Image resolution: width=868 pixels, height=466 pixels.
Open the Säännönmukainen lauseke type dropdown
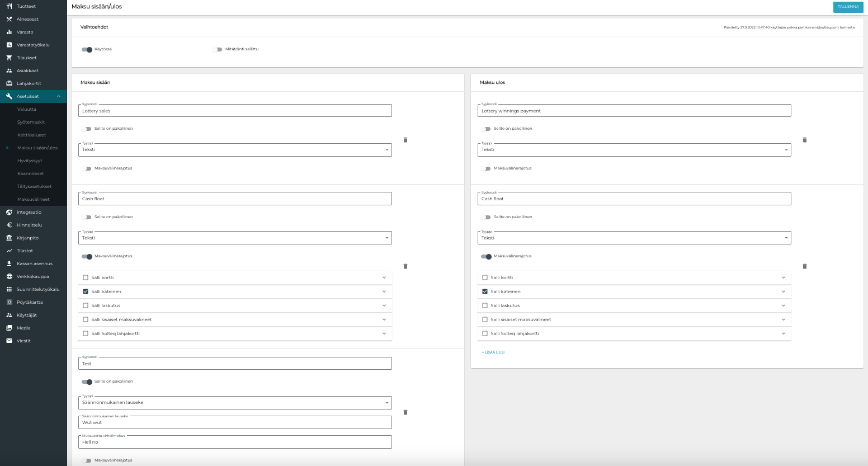click(x=235, y=403)
